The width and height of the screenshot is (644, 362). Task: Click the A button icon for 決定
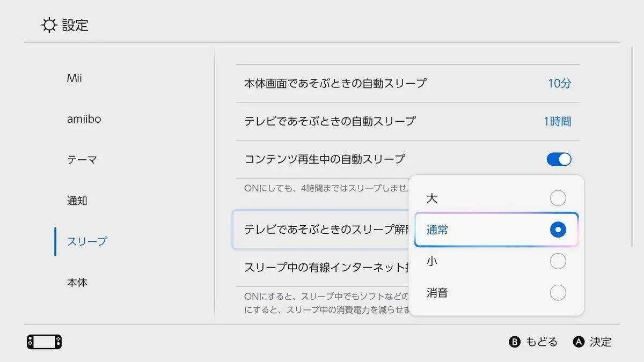tap(579, 342)
